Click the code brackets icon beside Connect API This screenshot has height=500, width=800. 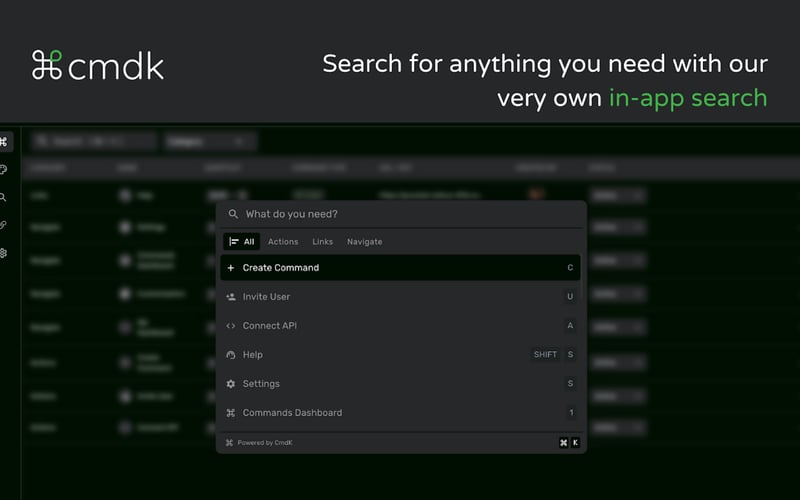point(231,326)
